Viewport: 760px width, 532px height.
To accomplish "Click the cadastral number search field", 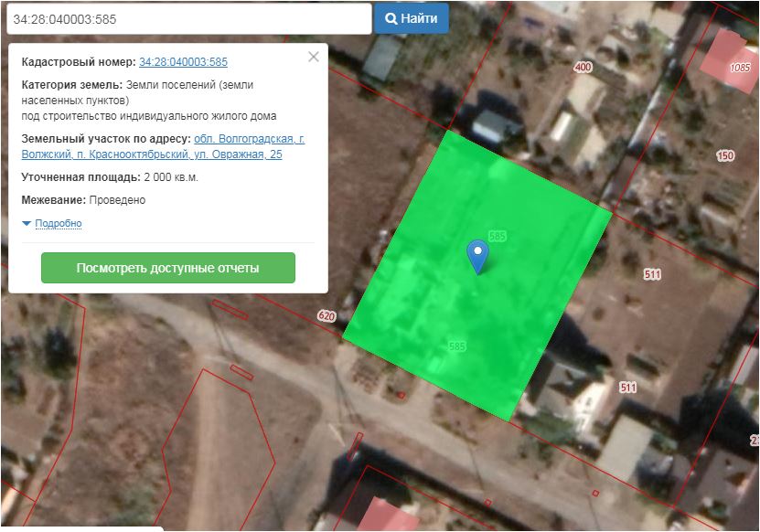I will (x=189, y=19).
